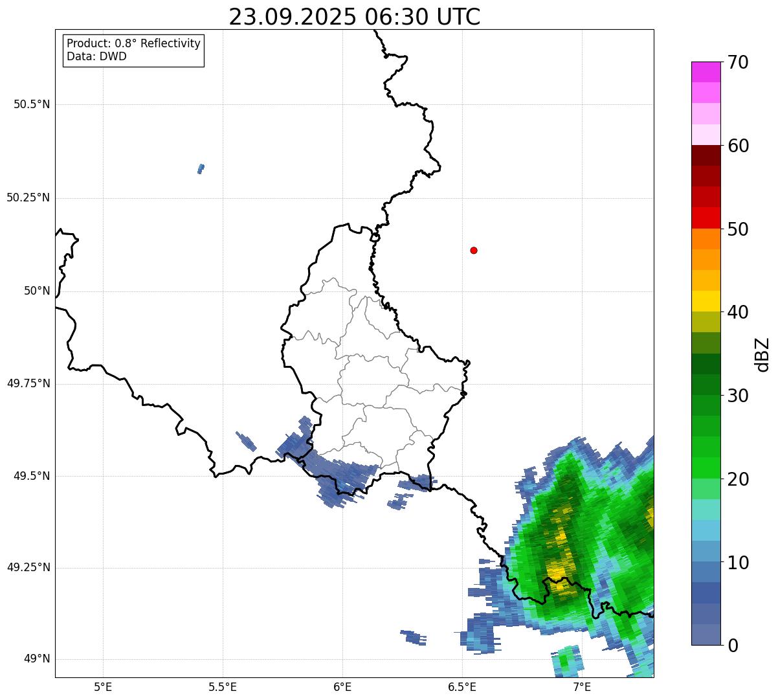
Task: Select the 'Product: 0.8° Reflectivity' label
Action: tap(134, 43)
